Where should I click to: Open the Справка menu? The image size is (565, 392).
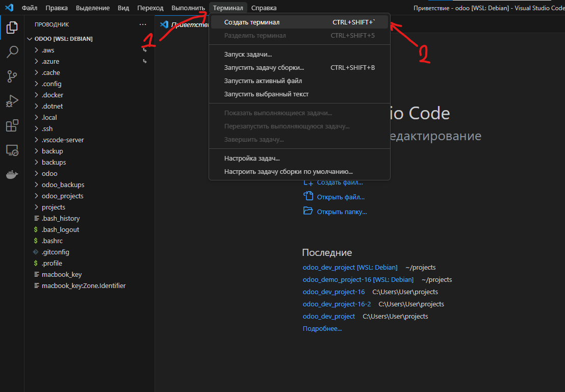point(264,8)
